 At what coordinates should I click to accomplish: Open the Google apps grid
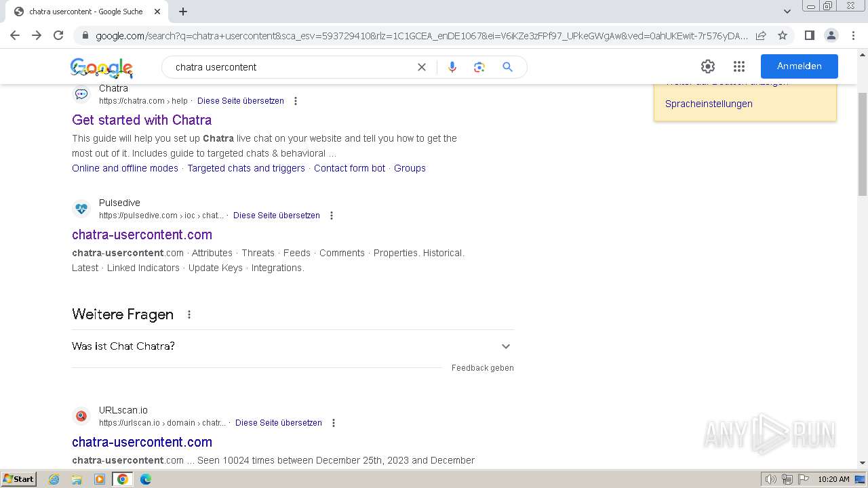click(739, 66)
